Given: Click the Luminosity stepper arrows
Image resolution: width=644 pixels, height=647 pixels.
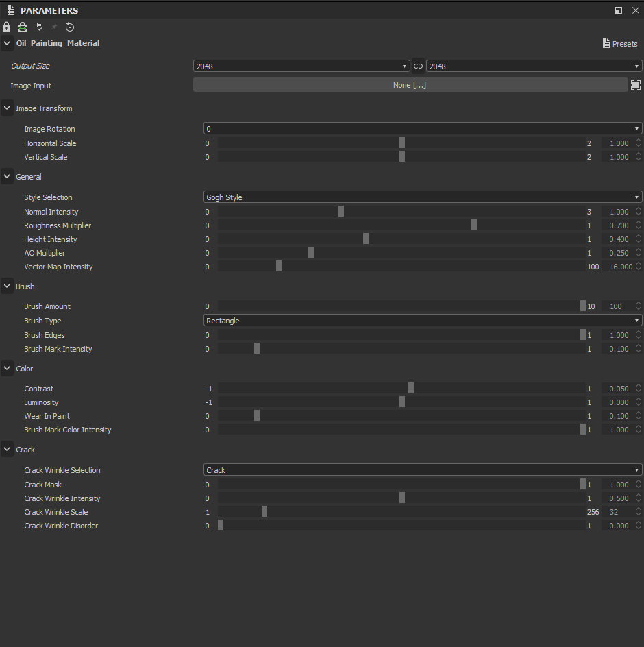Looking at the screenshot, I should pos(639,402).
